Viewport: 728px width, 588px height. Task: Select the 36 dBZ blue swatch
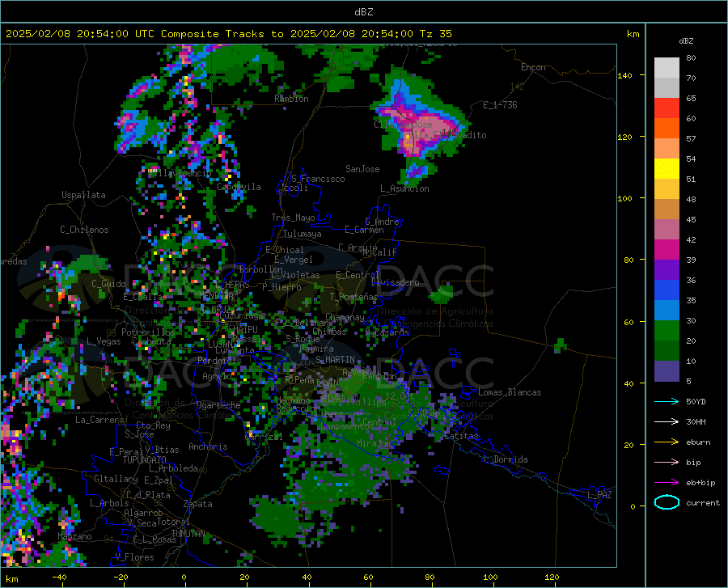click(667, 290)
